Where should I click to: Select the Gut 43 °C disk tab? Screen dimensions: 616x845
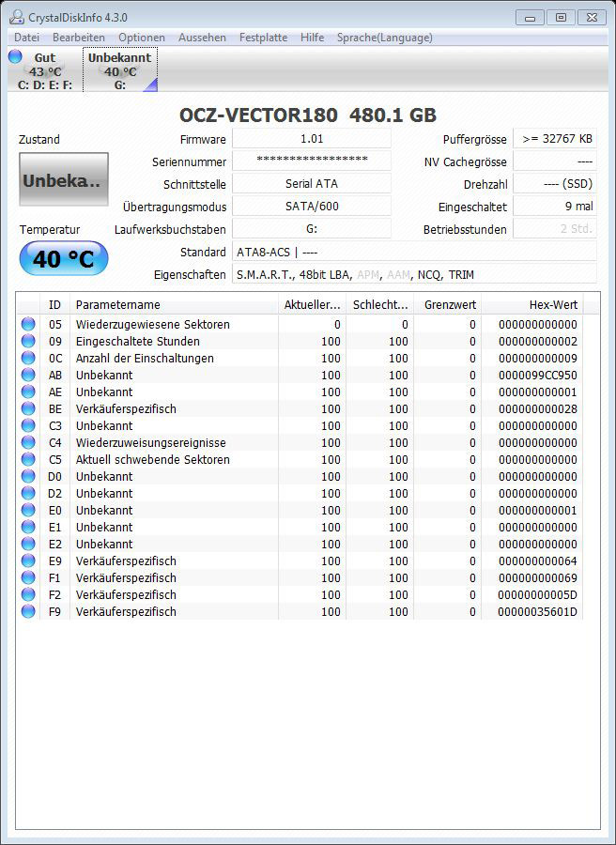(x=45, y=70)
